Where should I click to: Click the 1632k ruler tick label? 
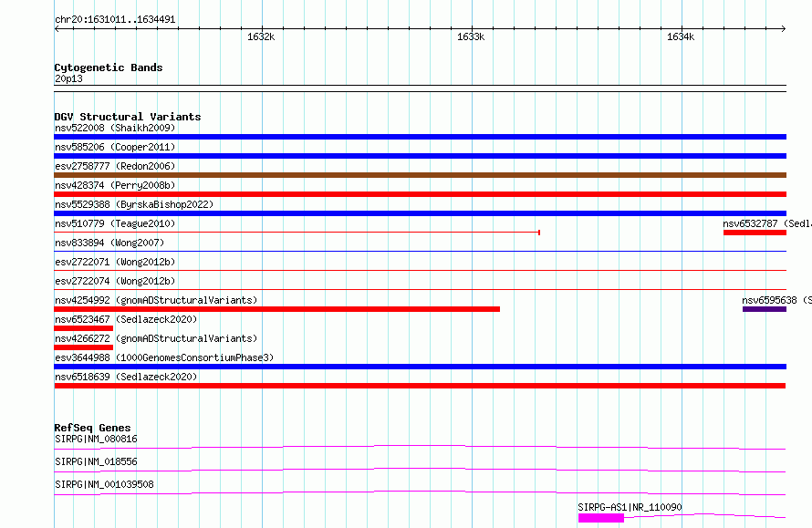[x=261, y=36]
